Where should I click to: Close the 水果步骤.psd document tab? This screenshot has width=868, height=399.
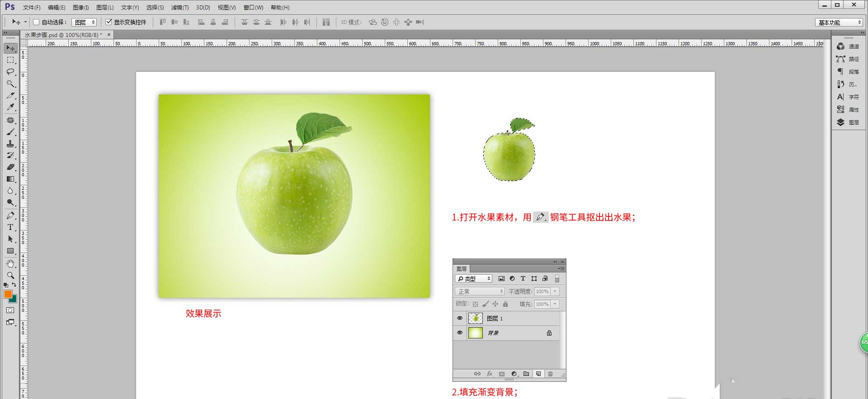click(x=109, y=35)
